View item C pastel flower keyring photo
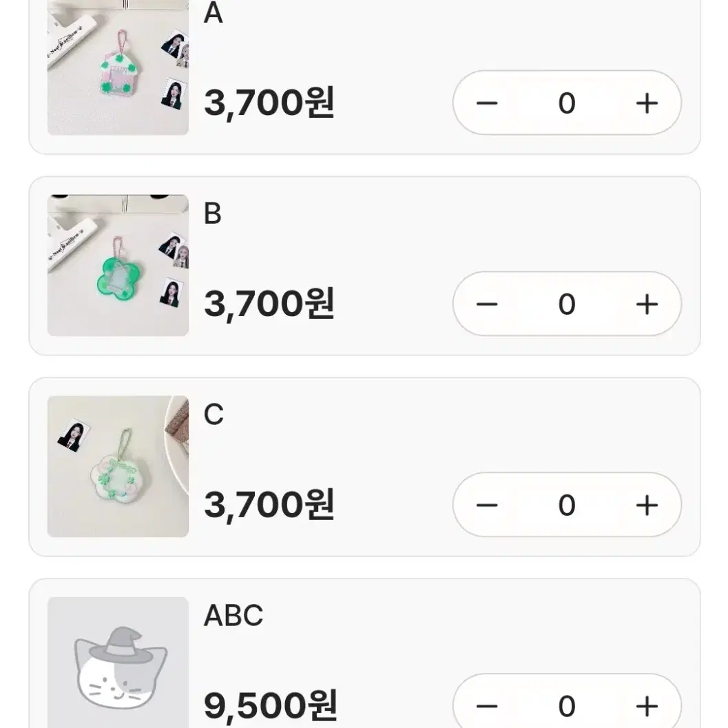The width and height of the screenshot is (728, 728). point(118,466)
